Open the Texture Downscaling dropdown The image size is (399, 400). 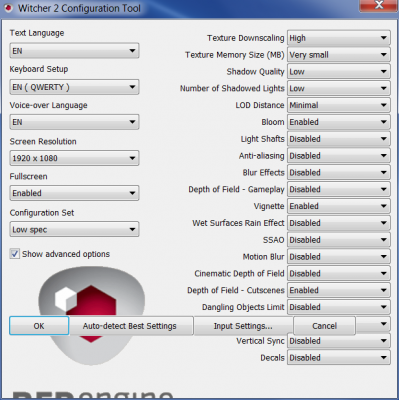[x=338, y=38]
